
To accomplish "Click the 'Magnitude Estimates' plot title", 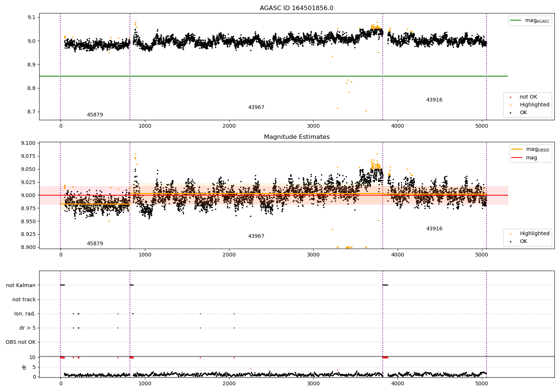I will point(296,137).
